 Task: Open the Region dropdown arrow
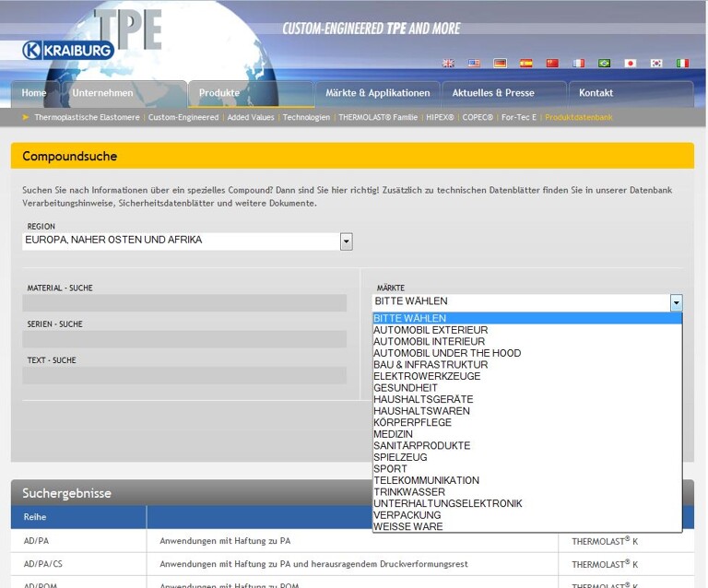coord(347,241)
